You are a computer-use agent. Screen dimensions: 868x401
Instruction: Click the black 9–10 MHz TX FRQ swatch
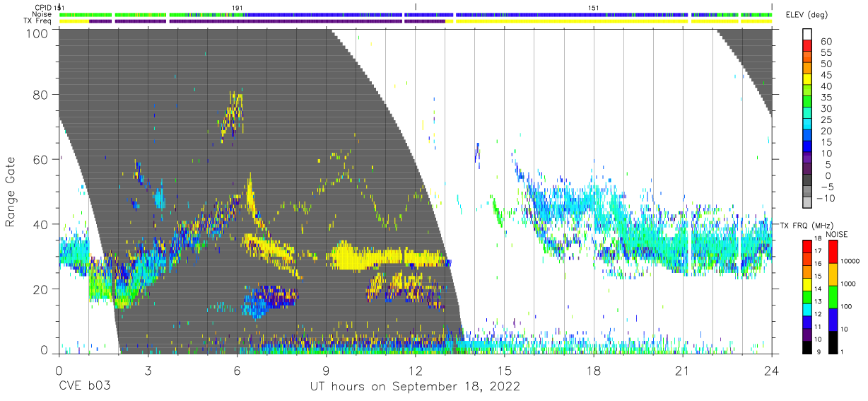(807, 346)
